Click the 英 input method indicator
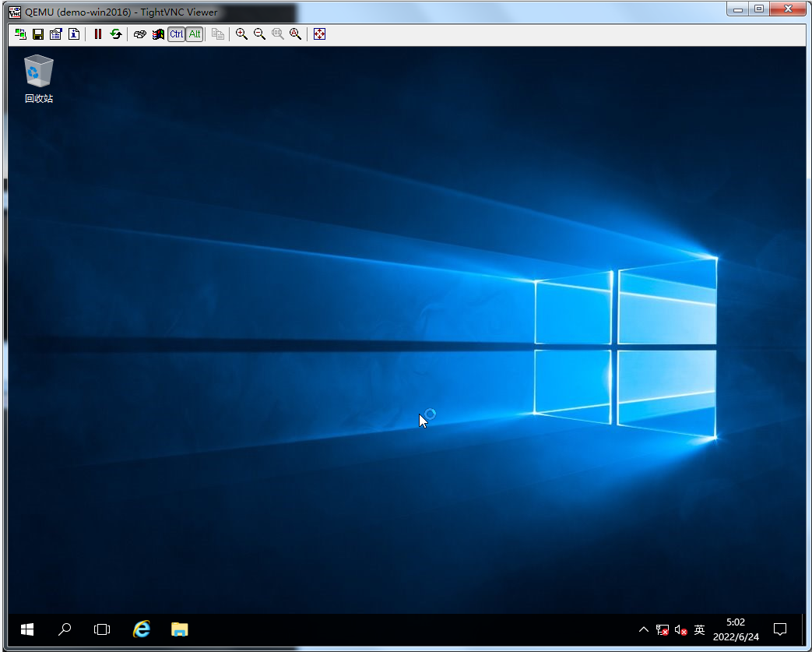This screenshot has height=652, width=812. [x=700, y=629]
